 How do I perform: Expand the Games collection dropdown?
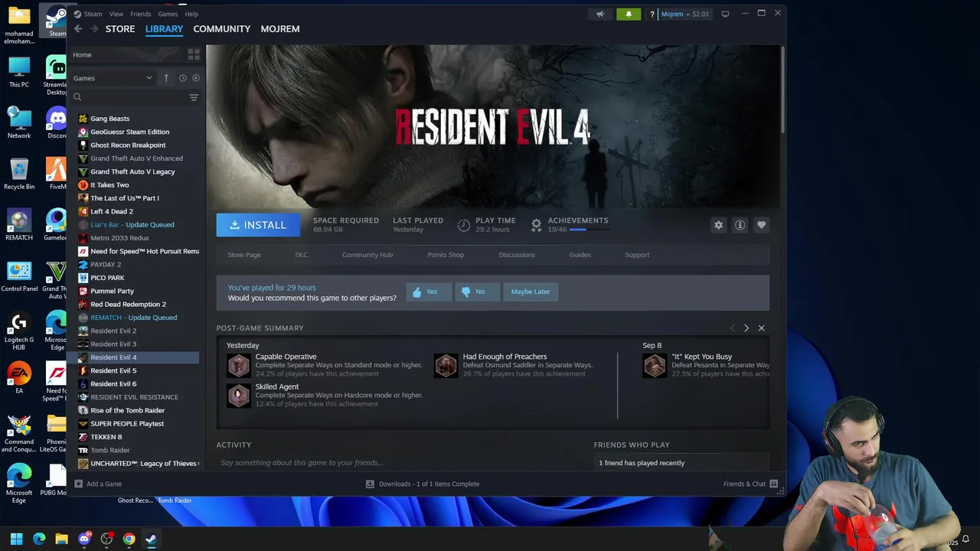point(113,78)
